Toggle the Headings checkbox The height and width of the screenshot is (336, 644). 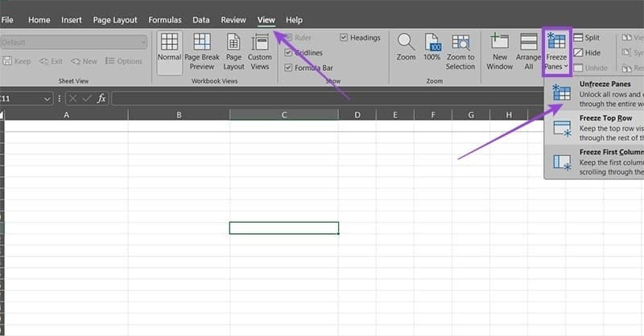click(x=345, y=37)
